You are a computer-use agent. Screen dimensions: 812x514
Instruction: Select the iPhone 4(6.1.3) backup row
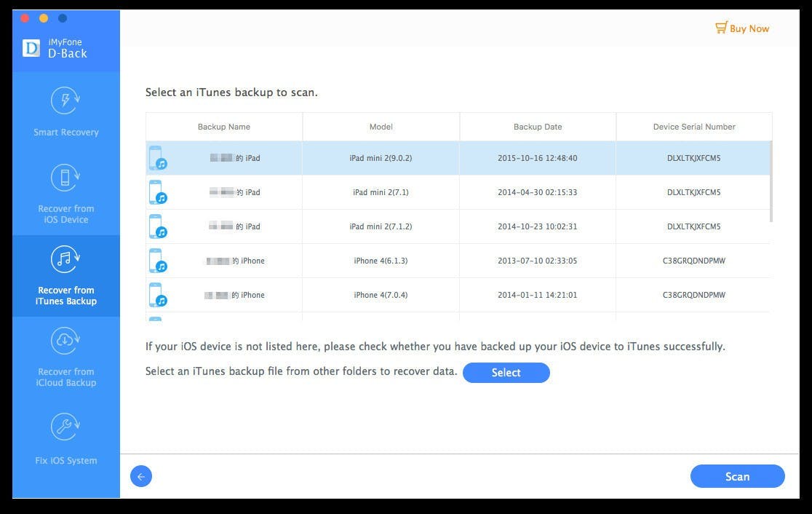(457, 261)
